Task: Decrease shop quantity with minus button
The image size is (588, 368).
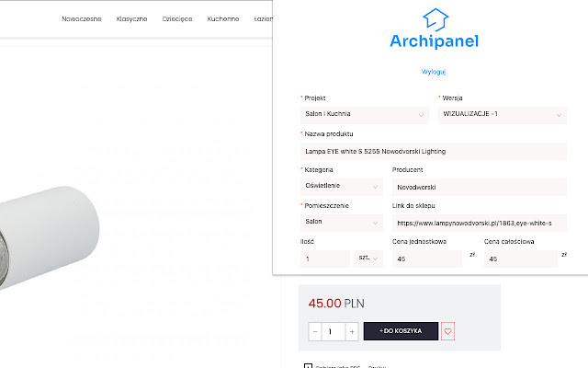Action: point(315,331)
